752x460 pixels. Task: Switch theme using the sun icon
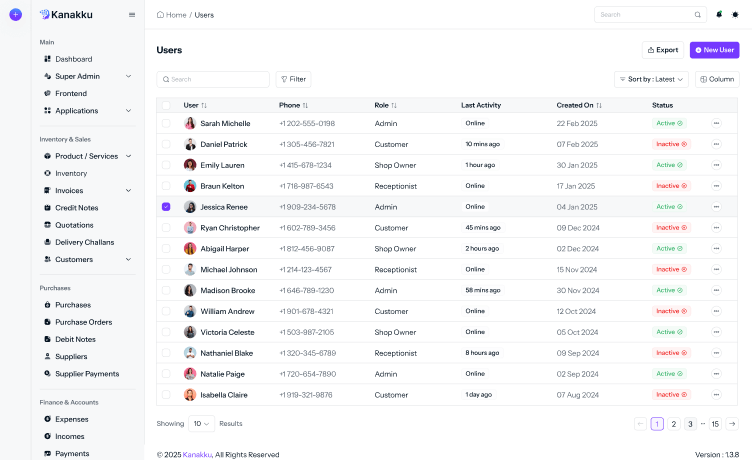[x=735, y=14]
